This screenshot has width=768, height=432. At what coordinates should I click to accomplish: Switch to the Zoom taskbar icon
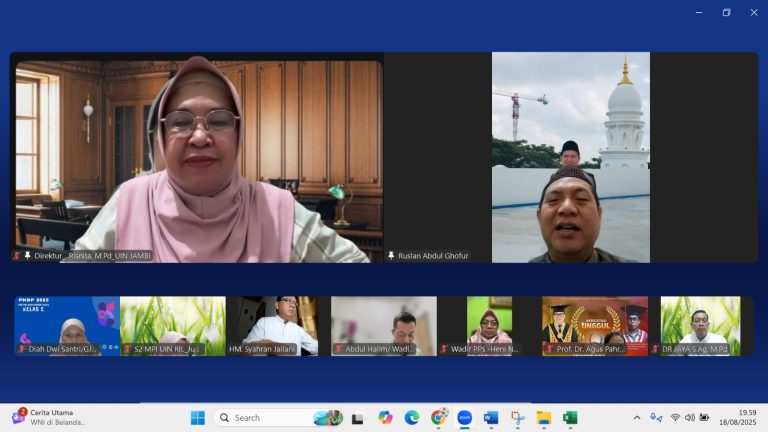click(464, 418)
